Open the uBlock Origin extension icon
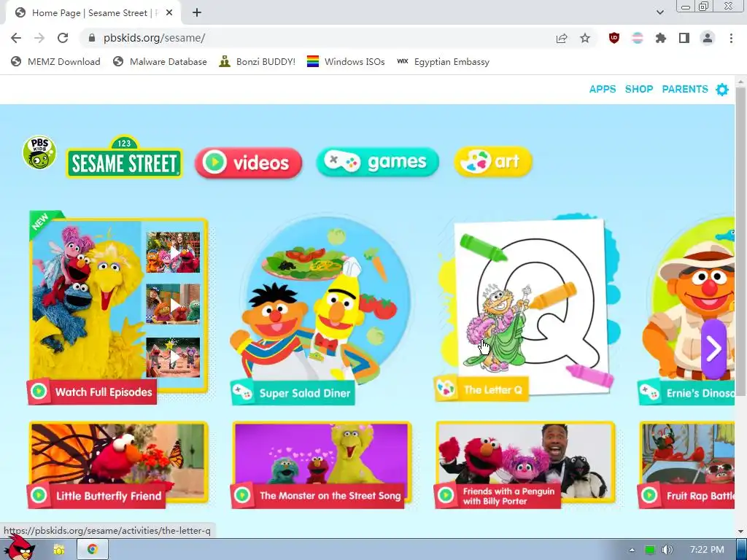Screen dimensions: 747x560 614,38
